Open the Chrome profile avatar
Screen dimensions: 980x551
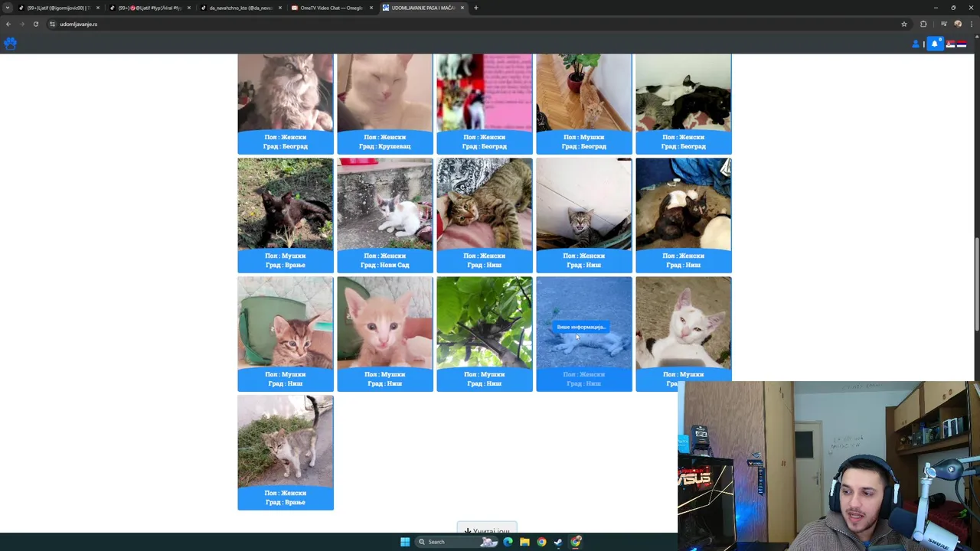point(957,24)
